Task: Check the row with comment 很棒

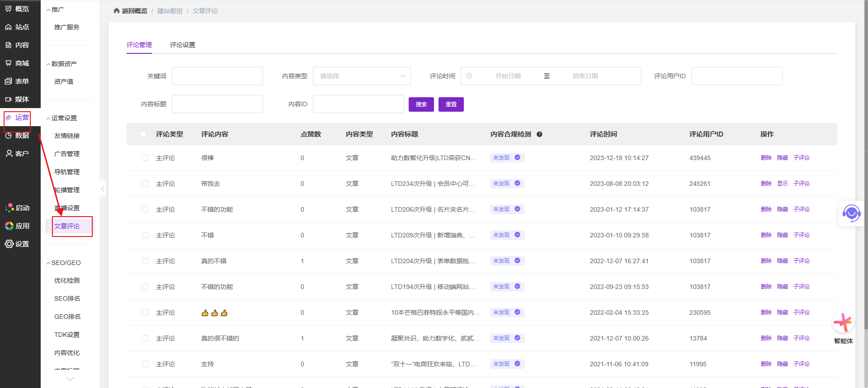Action: click(145, 158)
